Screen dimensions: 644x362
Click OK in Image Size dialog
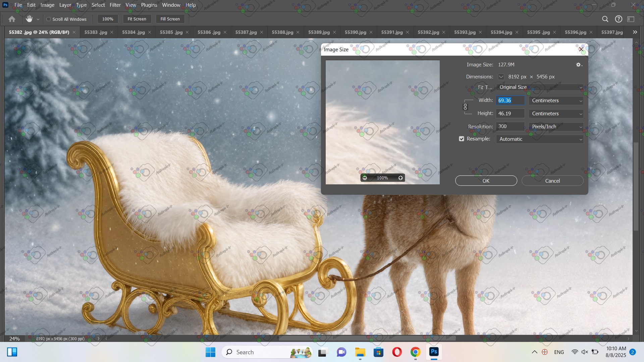pos(486,181)
